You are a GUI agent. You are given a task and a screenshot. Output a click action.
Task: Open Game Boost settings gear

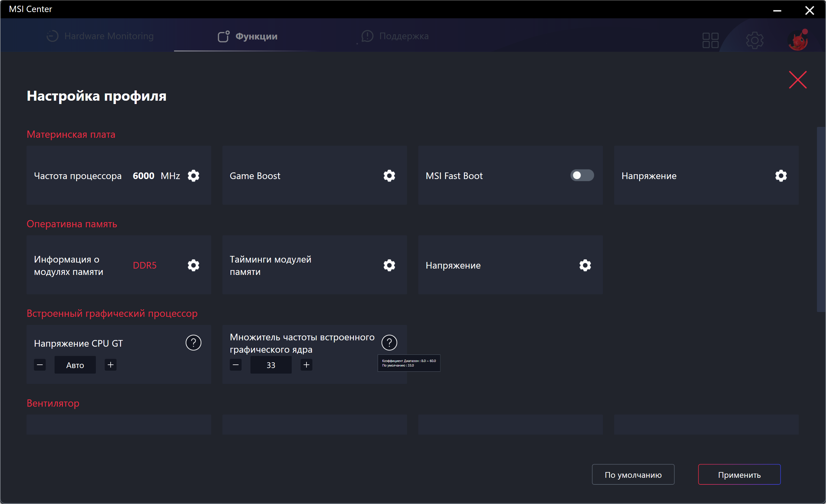[389, 175]
